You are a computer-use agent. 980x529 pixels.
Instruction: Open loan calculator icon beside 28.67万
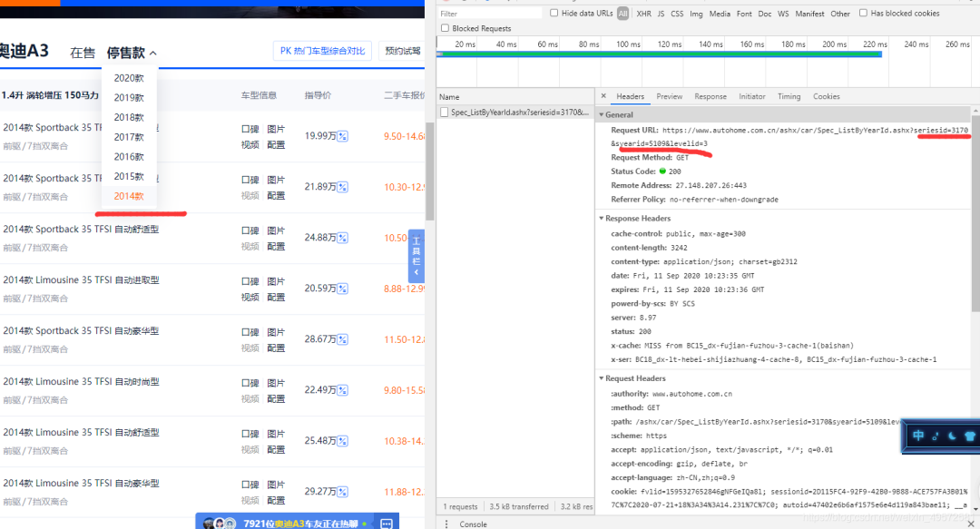342,339
